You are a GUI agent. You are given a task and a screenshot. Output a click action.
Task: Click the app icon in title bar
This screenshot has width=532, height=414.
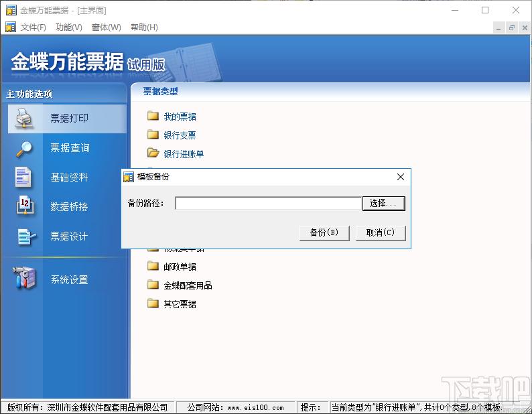(11, 10)
